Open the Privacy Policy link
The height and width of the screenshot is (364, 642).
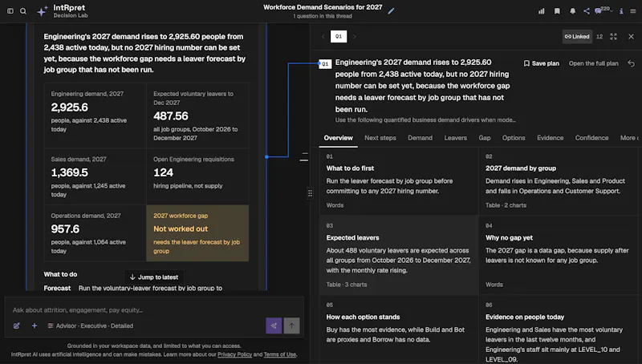pyautogui.click(x=234, y=354)
